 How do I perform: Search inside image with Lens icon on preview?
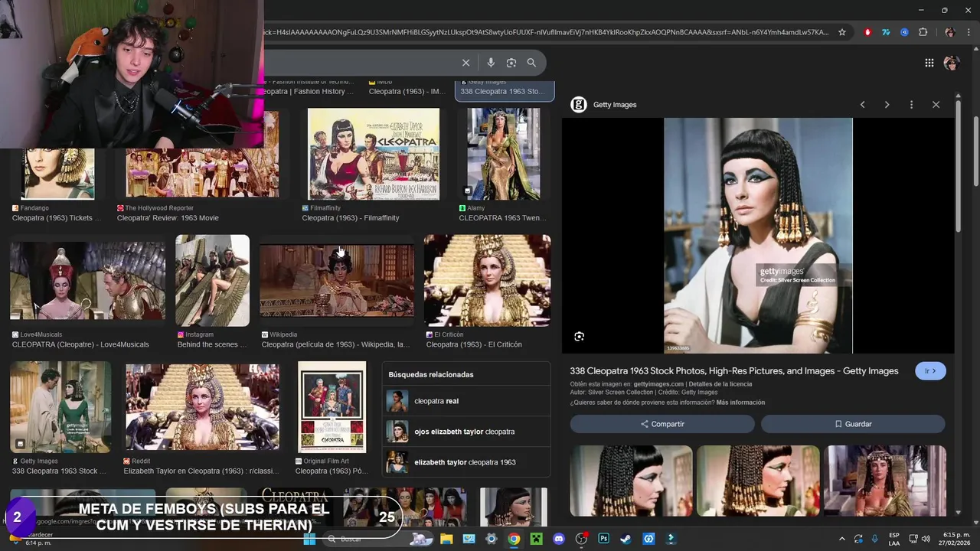pyautogui.click(x=579, y=337)
